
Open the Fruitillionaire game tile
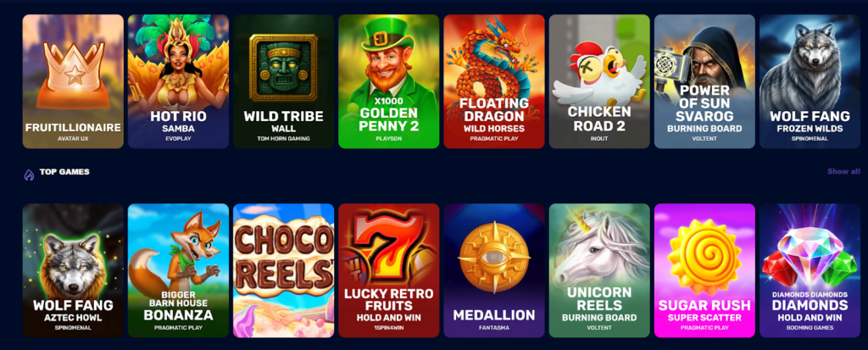pos(73,81)
